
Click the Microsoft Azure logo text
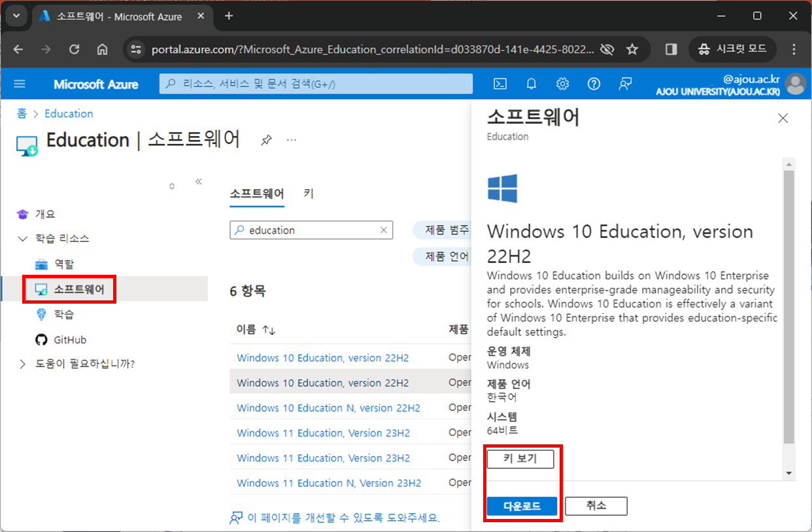coord(96,84)
